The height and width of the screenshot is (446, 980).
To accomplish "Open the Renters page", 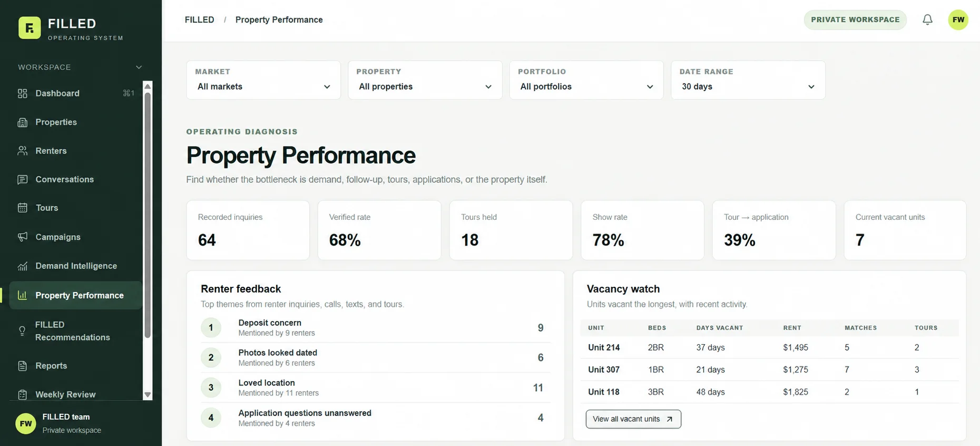I will coord(76,151).
